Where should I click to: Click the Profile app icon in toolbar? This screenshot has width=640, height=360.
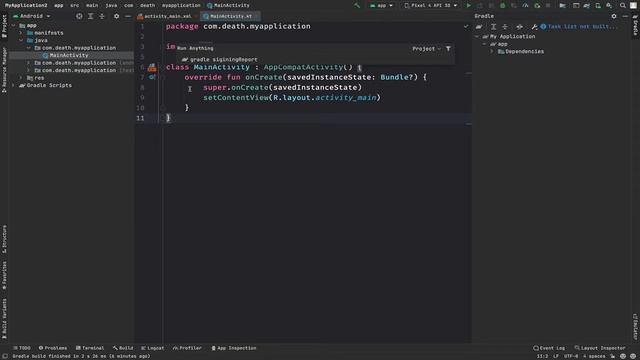coord(525,6)
